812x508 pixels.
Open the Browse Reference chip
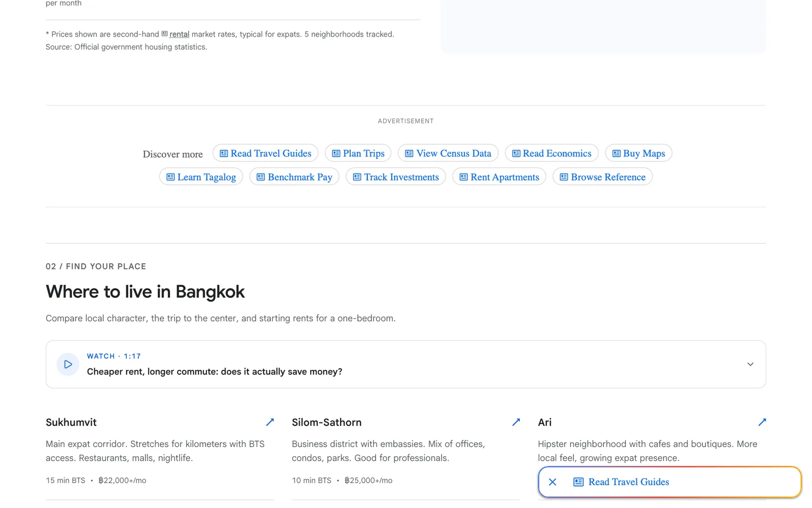pyautogui.click(x=602, y=177)
